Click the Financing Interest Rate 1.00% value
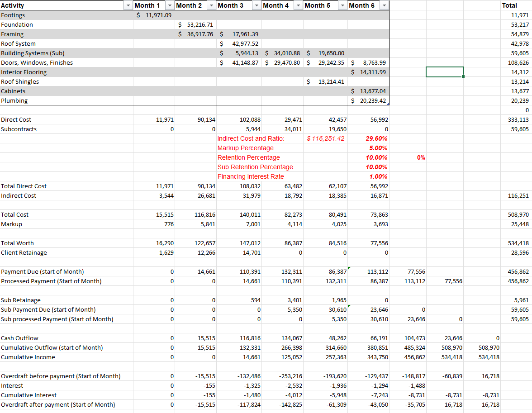532x413 pixels. pos(378,176)
